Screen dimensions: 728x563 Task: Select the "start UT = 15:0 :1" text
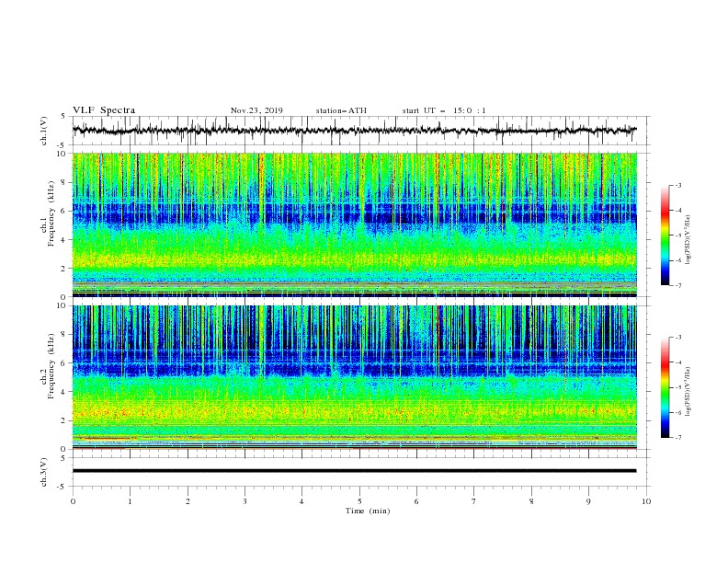point(444,110)
